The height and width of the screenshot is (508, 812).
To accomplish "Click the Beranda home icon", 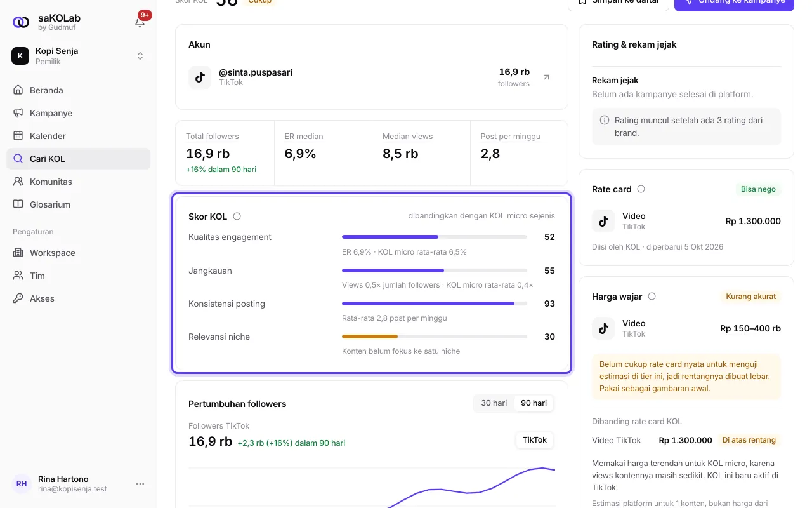I will pos(18,90).
